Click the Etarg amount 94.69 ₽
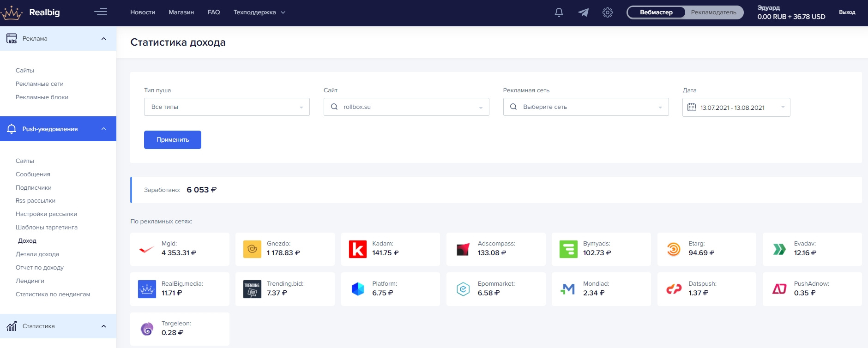868x348 pixels. point(701,253)
